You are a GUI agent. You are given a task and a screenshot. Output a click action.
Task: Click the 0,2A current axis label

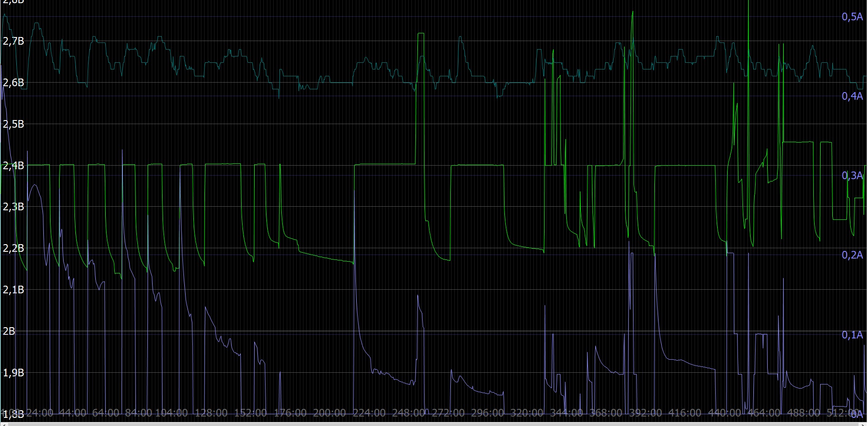click(852, 255)
